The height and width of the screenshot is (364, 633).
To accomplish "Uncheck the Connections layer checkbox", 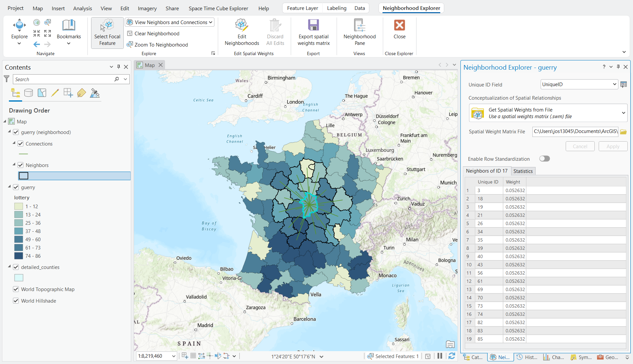I will [x=20, y=144].
